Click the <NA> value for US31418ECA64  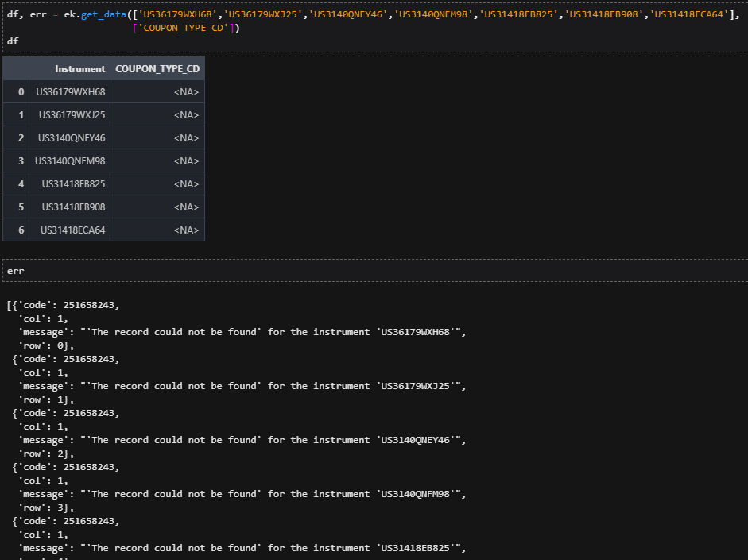[x=157, y=230]
